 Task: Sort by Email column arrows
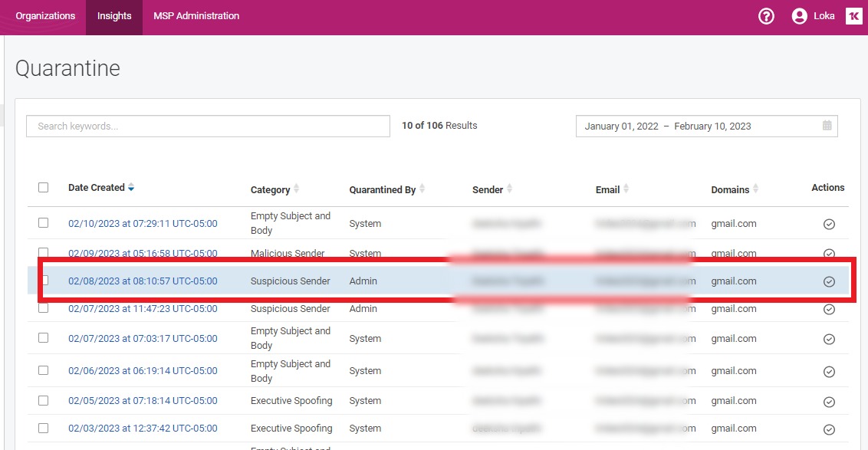626,189
